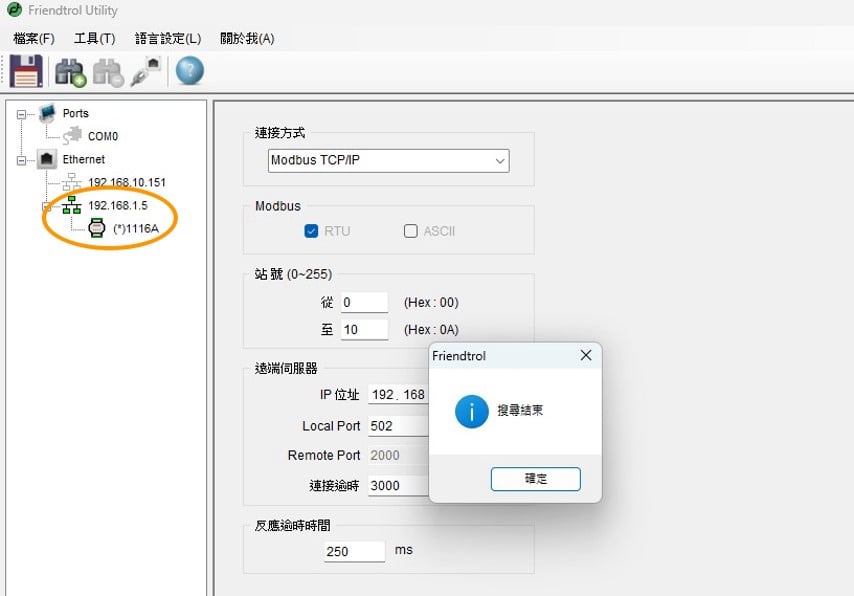Close the Friendtrol message dialog
The height and width of the screenshot is (596, 854).
click(586, 355)
